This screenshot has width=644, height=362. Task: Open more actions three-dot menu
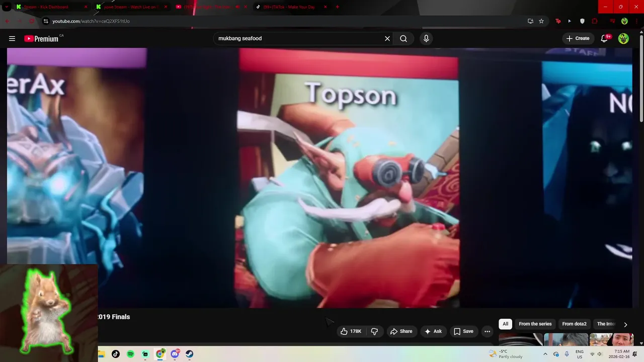(487, 331)
